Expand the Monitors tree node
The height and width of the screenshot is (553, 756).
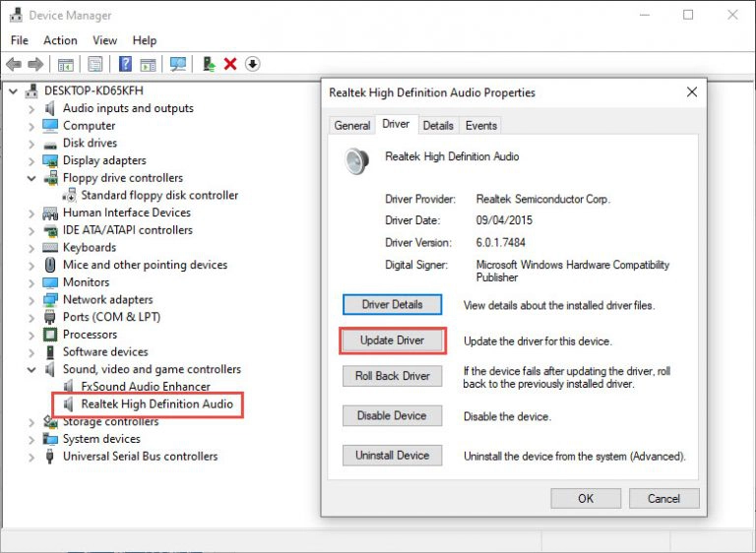[31, 282]
